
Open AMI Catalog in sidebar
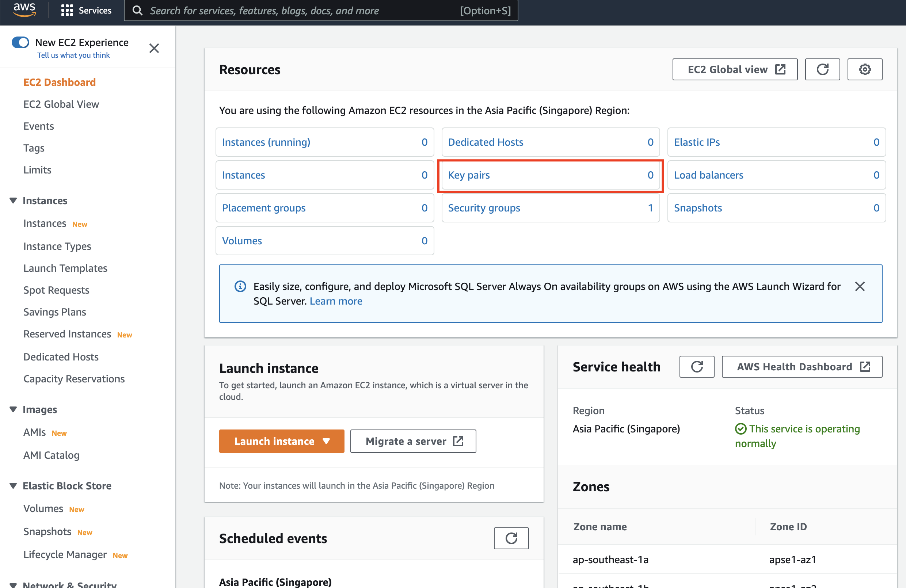(51, 455)
